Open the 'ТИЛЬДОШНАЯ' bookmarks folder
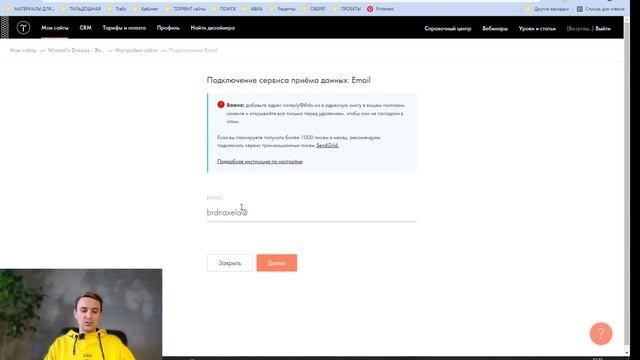 tap(80, 9)
